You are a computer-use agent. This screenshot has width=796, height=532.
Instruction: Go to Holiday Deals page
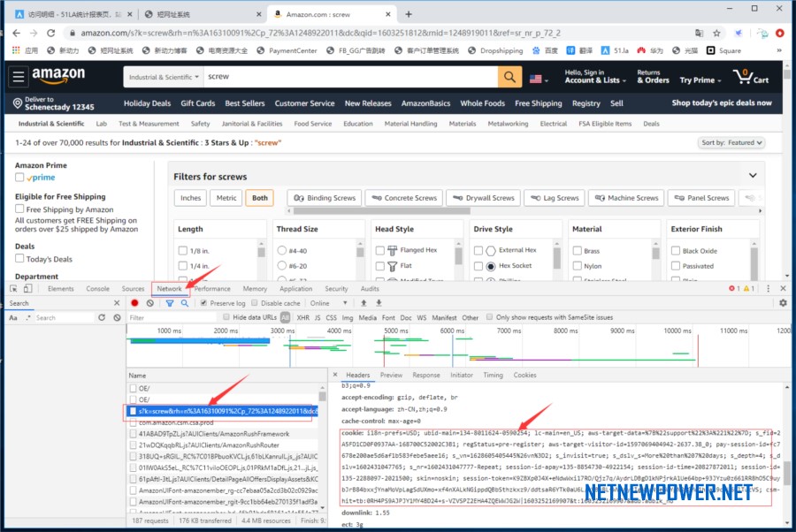tap(147, 103)
